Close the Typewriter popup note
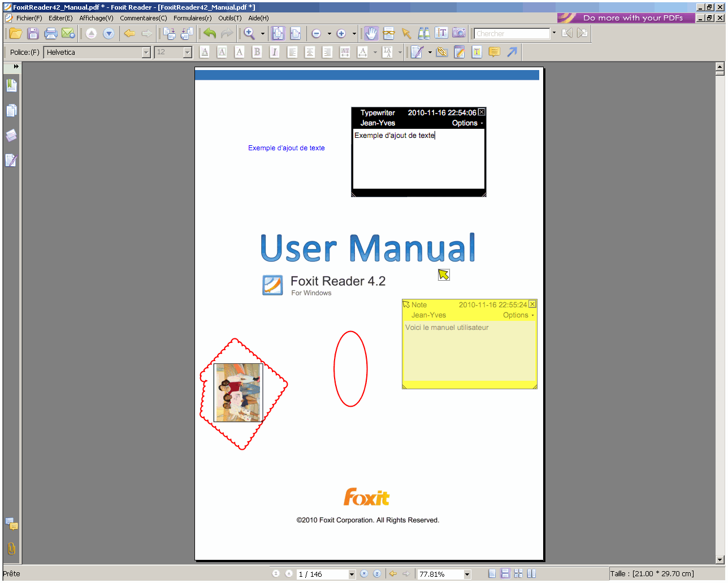Viewport: 728px width, 583px height. coord(482,112)
